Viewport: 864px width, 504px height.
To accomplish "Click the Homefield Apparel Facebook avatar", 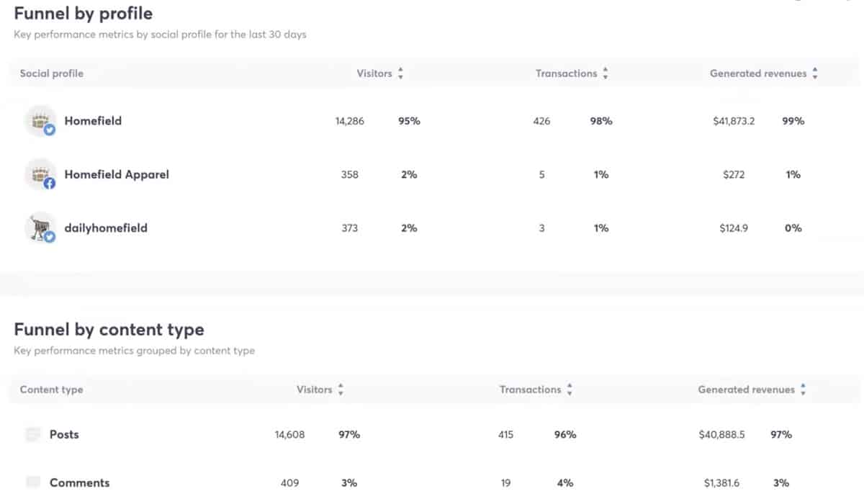I will click(40, 174).
